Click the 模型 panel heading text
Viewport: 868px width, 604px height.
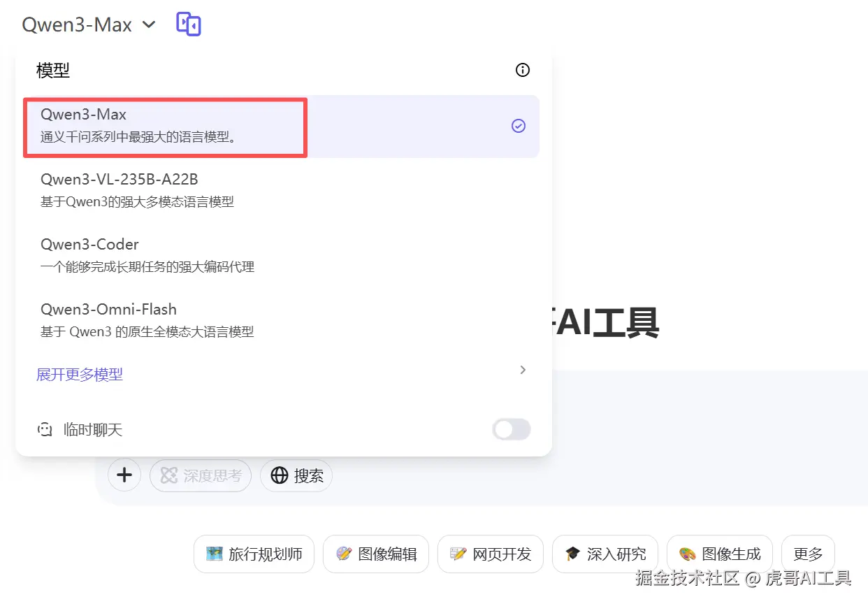coord(53,70)
